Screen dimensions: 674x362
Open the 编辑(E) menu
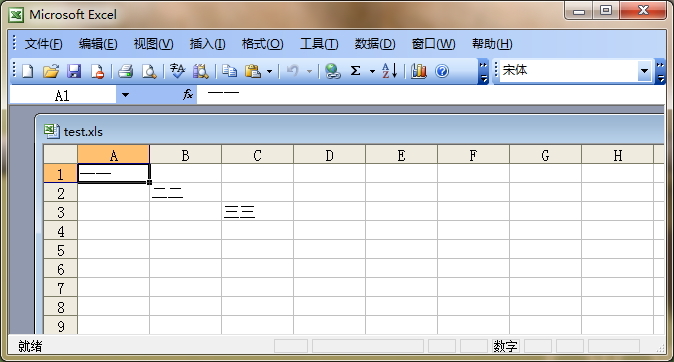[98, 44]
